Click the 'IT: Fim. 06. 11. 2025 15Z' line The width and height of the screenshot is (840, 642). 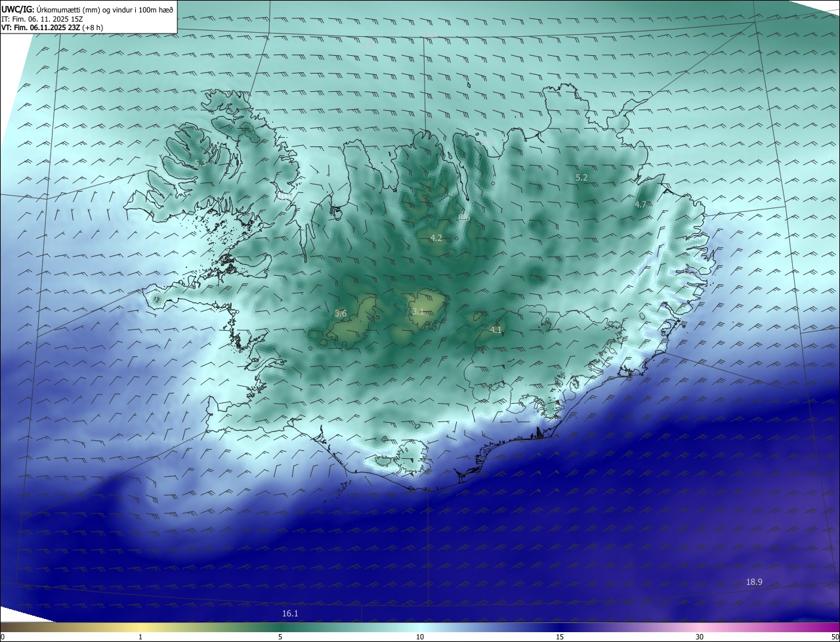[x=42, y=19]
